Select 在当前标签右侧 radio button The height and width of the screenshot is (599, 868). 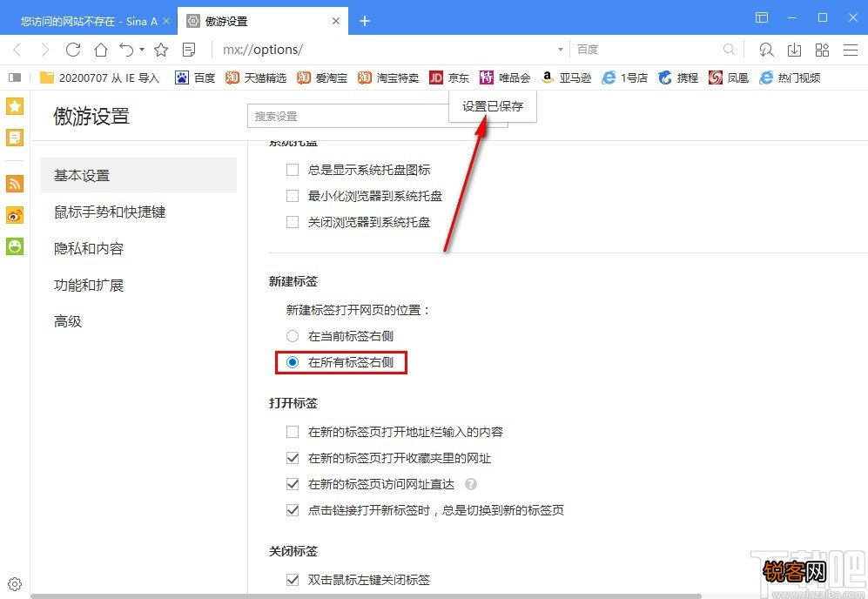coord(293,336)
